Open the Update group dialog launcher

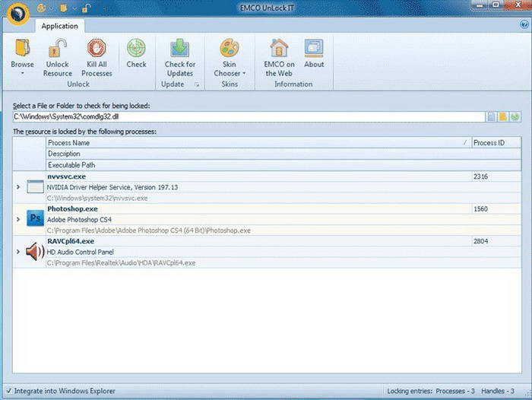(197, 84)
